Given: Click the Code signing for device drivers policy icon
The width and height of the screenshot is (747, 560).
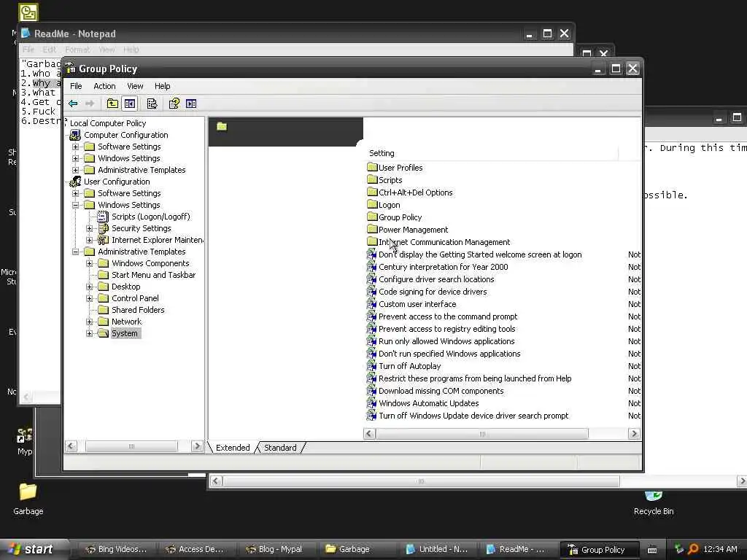Looking at the screenshot, I should [x=371, y=292].
